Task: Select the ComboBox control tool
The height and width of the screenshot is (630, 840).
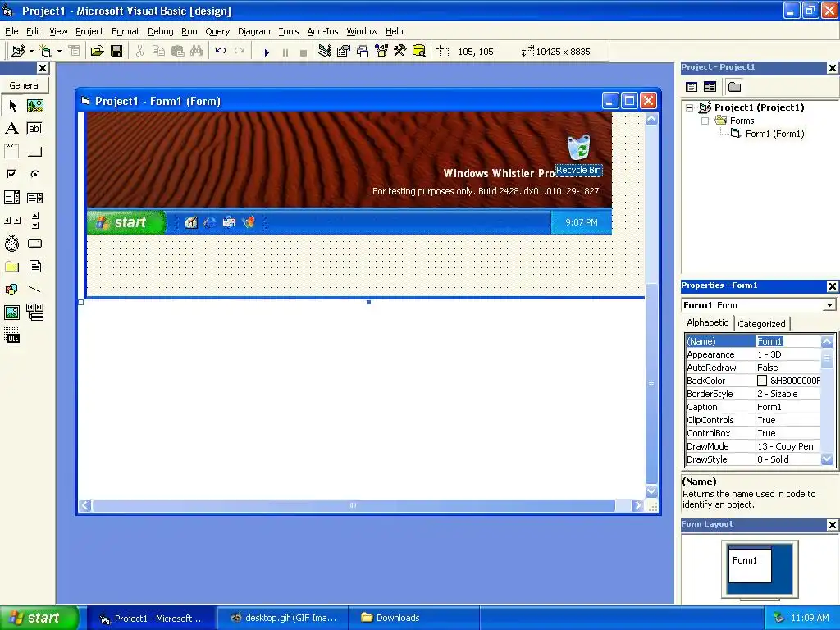Action: tap(12, 198)
